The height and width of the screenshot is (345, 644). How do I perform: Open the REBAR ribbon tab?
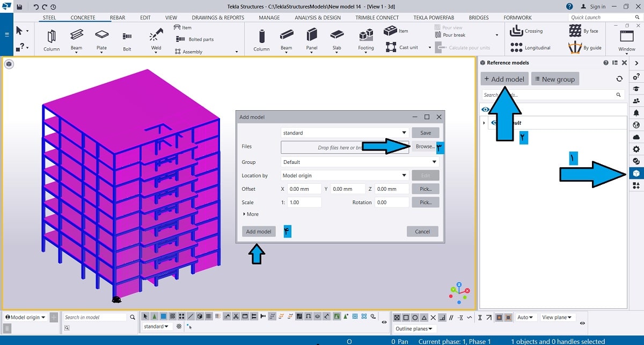click(x=118, y=18)
